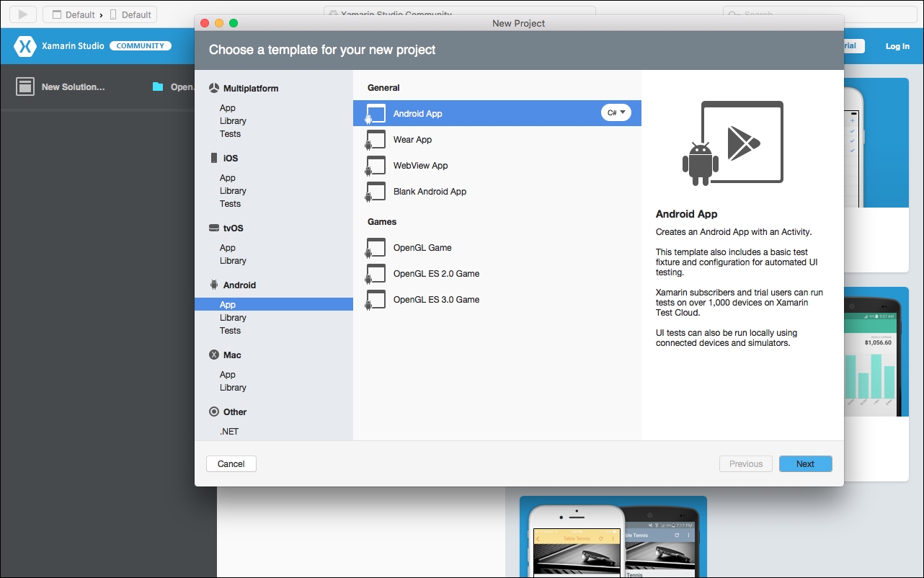This screenshot has height=578, width=924.
Task: Select the OpenGL ES 2.0 Game icon
Action: pos(376,274)
